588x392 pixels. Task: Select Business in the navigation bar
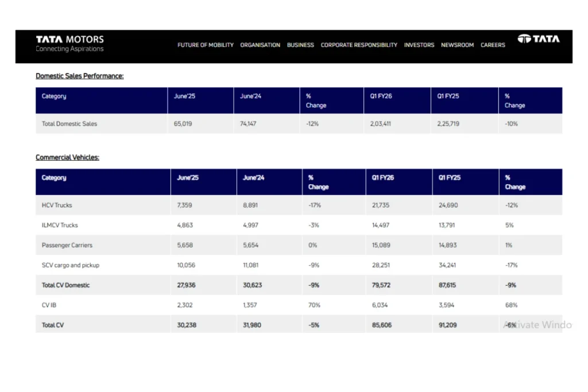click(300, 45)
